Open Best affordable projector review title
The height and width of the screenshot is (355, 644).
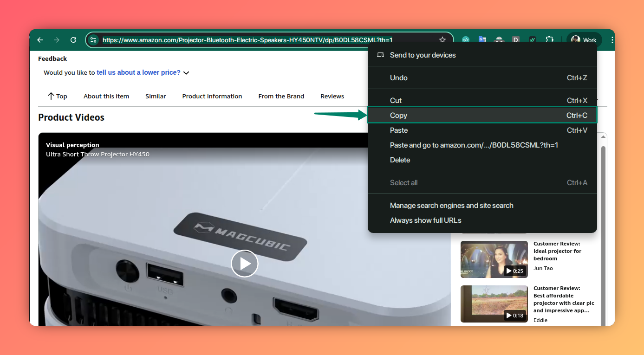pyautogui.click(x=564, y=299)
